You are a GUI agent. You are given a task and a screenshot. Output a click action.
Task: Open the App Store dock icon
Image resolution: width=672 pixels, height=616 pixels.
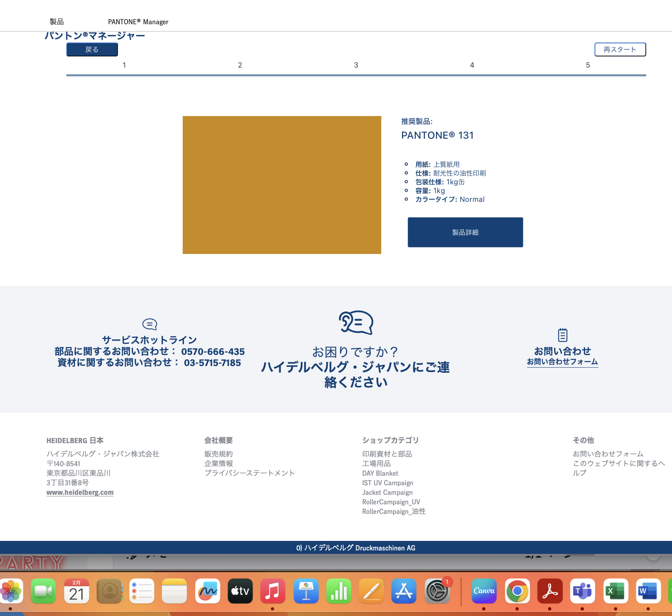[x=404, y=591]
